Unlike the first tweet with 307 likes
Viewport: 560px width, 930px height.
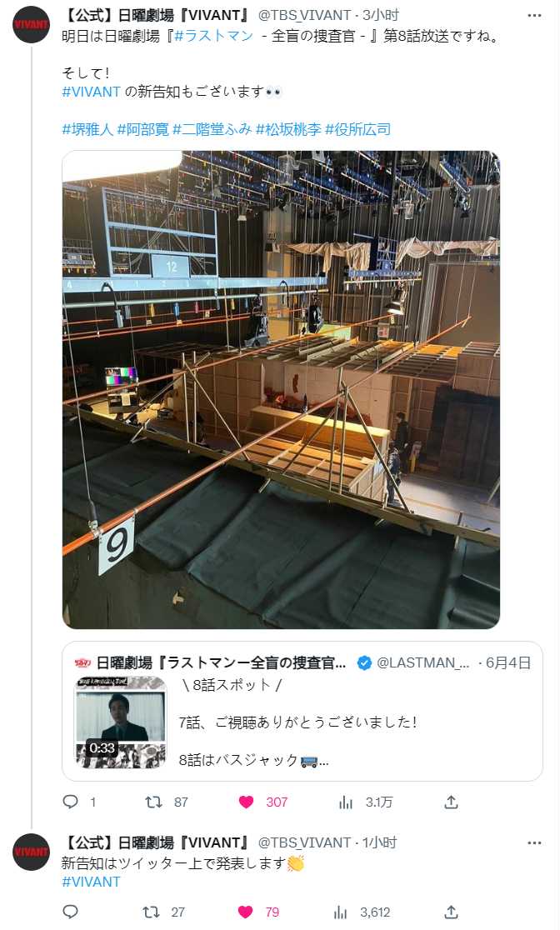[x=246, y=802]
